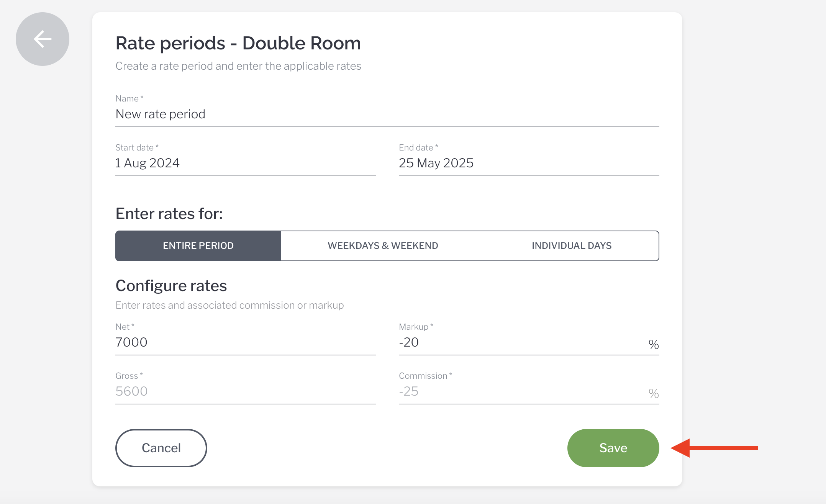This screenshot has height=504, width=826.
Task: Click the commission or markup hint text
Action: 229,305
